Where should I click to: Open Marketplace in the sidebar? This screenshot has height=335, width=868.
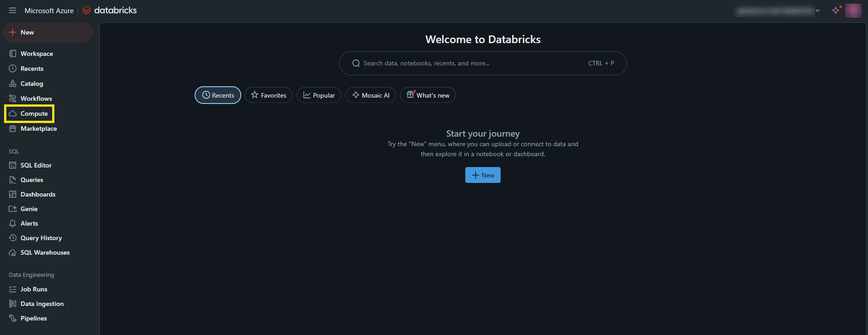[39, 128]
